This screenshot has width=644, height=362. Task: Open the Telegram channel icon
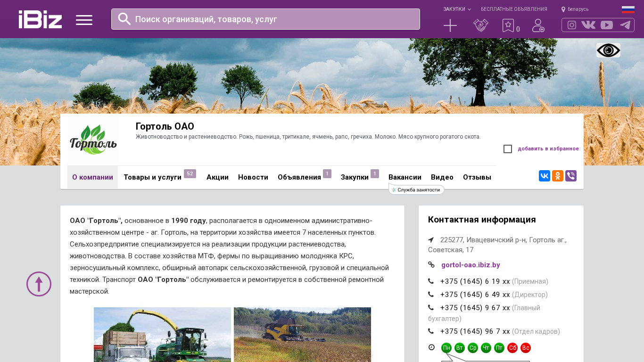tap(625, 25)
